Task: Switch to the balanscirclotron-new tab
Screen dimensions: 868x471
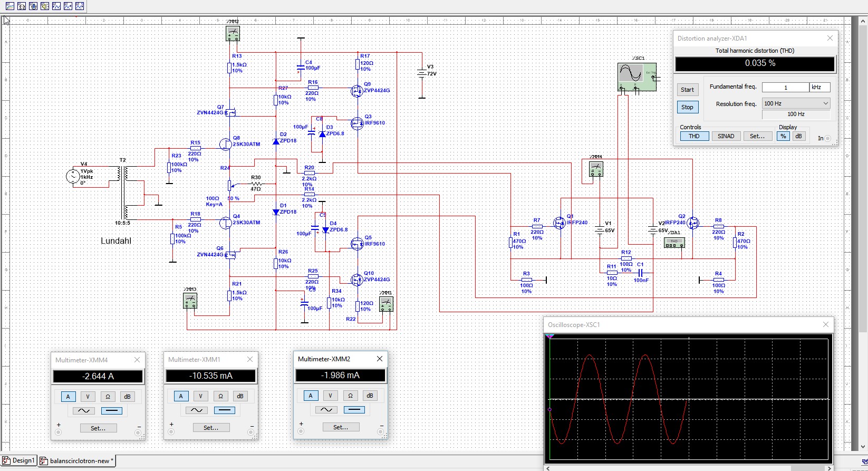Action: pyautogui.click(x=77, y=461)
